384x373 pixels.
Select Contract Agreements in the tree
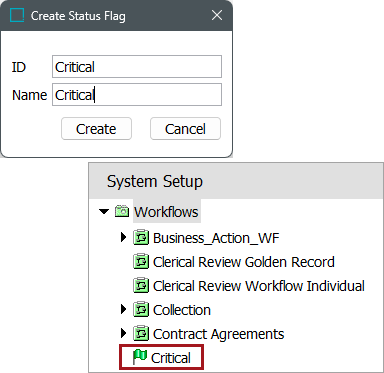pos(218,334)
